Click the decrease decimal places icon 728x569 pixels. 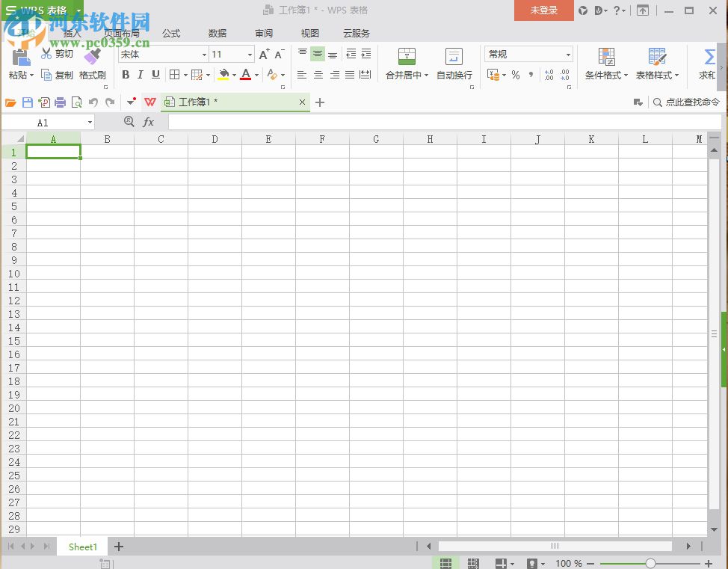coord(564,75)
